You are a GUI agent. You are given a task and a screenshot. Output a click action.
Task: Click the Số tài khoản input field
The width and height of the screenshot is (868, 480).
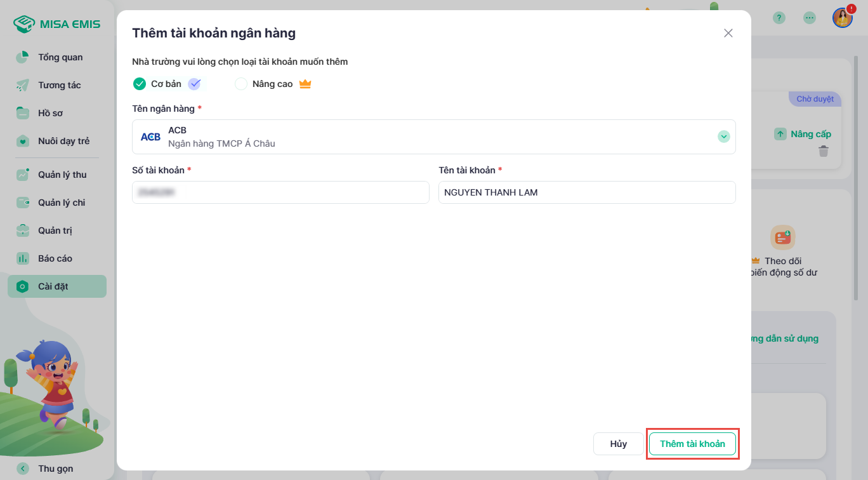click(x=280, y=192)
